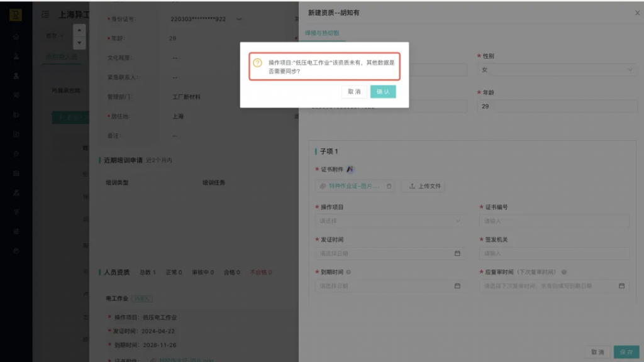Click 确认 in the sync confirmation dialog
The width and height of the screenshot is (644, 362).
383,92
